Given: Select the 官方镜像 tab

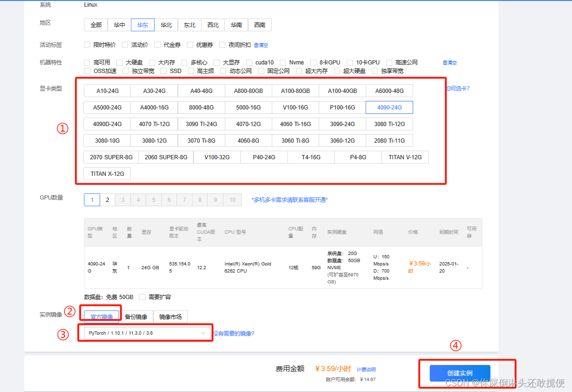Looking at the screenshot, I should pos(101,317).
